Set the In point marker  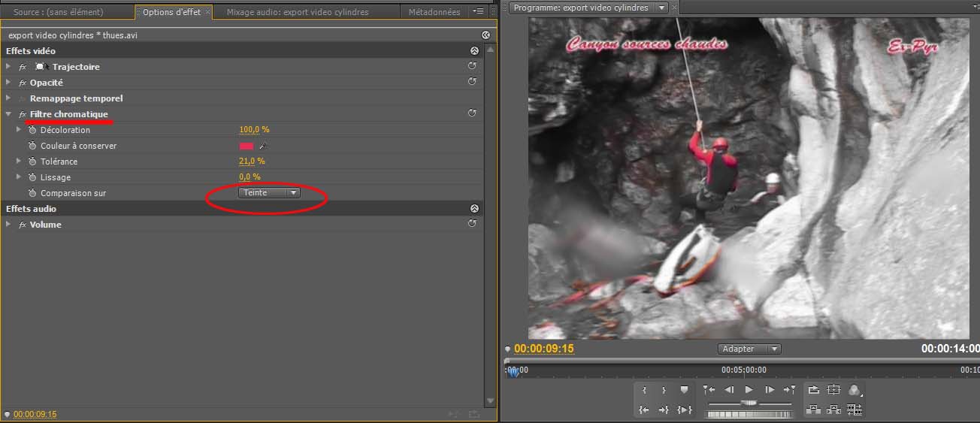click(644, 390)
